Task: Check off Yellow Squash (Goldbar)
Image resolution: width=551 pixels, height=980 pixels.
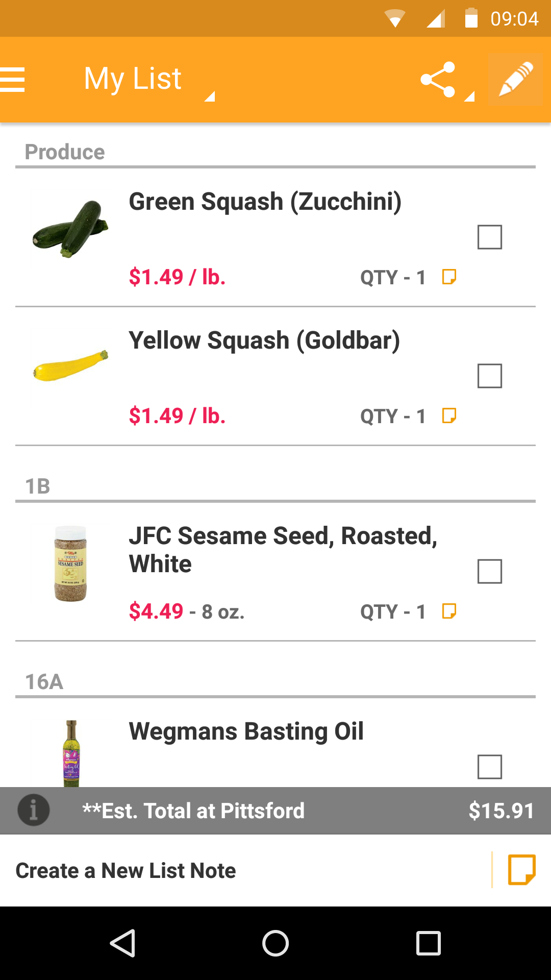Action: point(490,376)
